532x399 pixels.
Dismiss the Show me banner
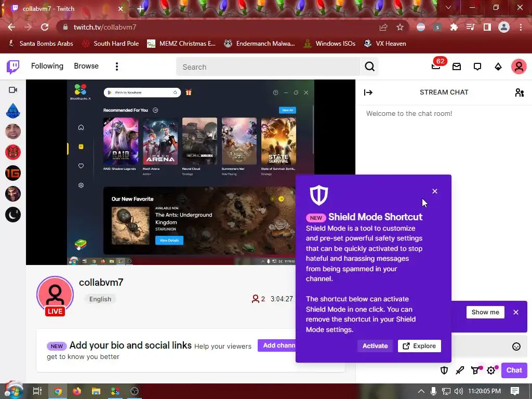[x=516, y=312]
